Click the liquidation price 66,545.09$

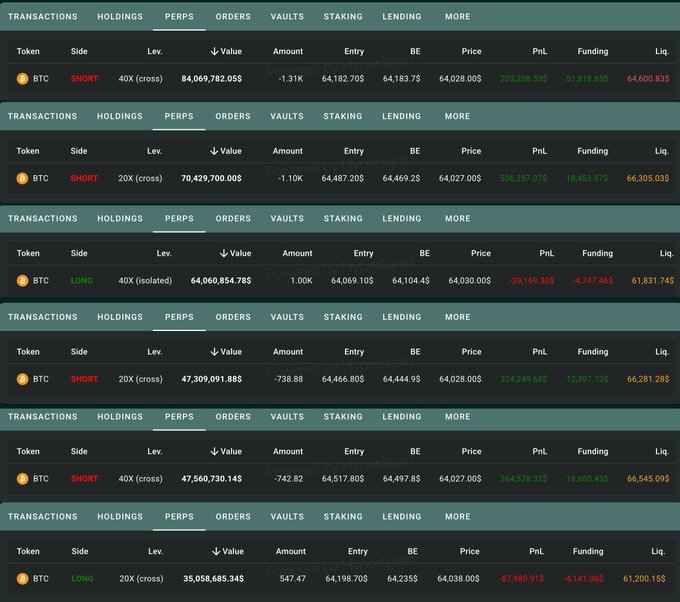(x=648, y=479)
